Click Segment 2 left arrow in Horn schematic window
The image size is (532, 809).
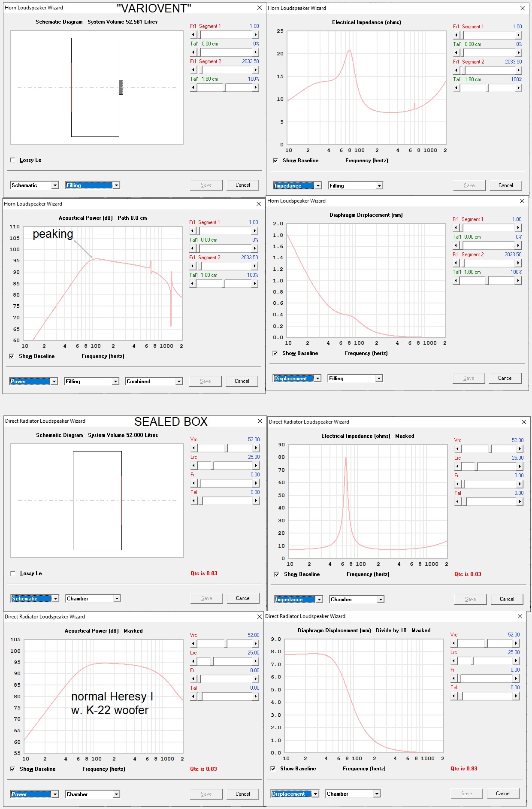pos(193,70)
